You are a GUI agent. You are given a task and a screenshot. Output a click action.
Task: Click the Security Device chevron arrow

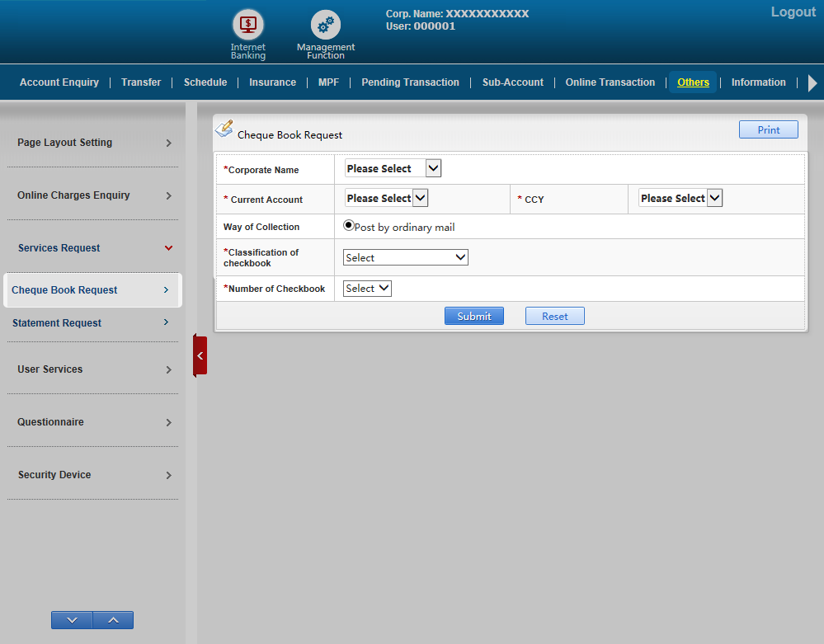click(168, 475)
